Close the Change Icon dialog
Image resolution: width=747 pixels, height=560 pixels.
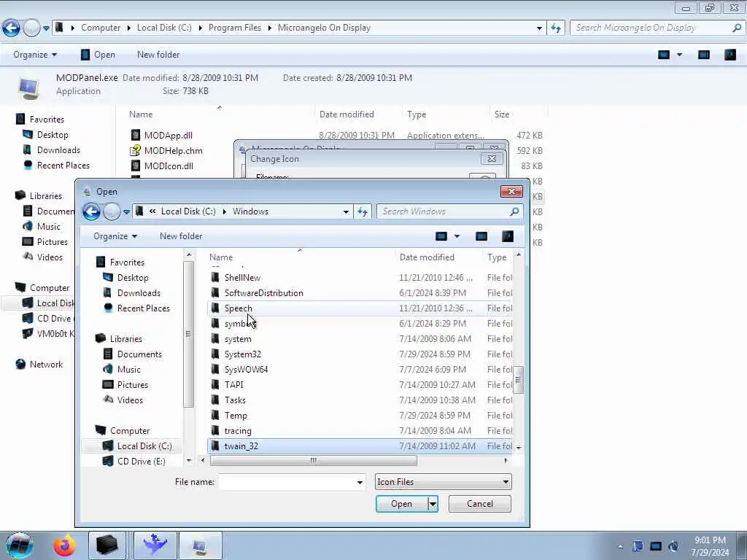tap(492, 158)
